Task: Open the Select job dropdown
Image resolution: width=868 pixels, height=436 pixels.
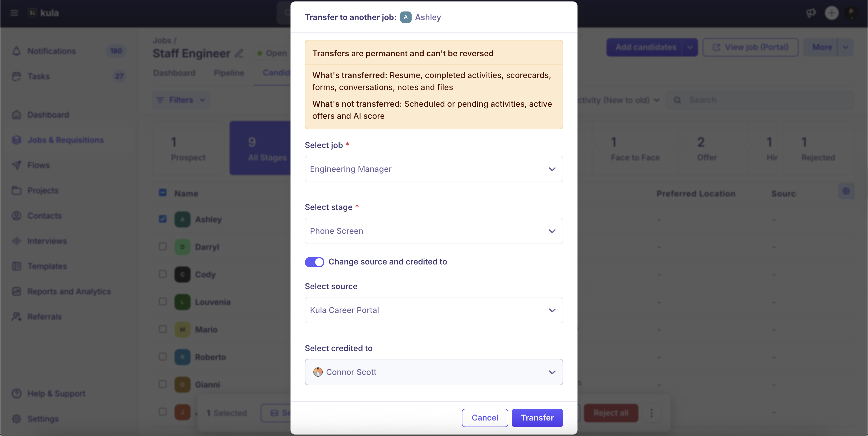Action: coord(434,169)
